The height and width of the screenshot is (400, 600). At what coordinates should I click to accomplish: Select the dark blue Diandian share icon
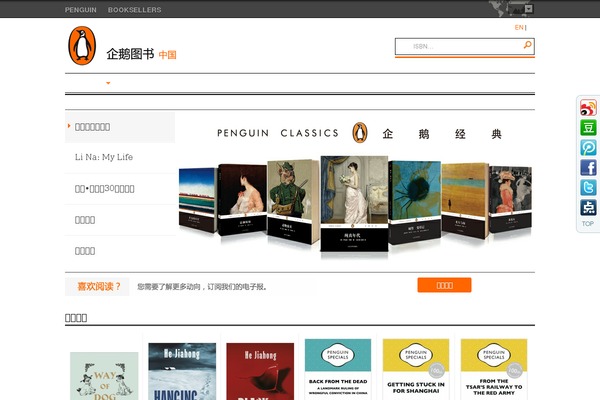(x=588, y=207)
